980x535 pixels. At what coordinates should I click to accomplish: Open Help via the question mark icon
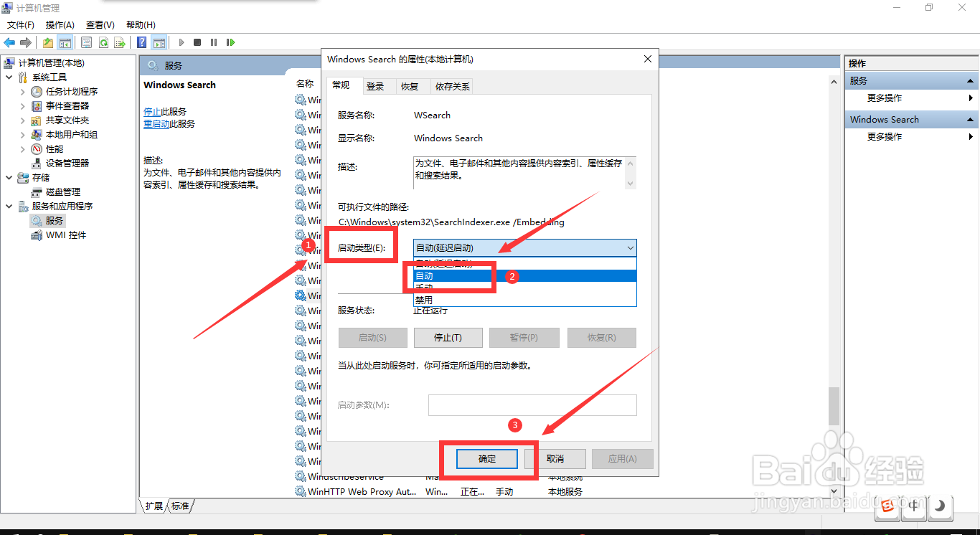coord(142,42)
